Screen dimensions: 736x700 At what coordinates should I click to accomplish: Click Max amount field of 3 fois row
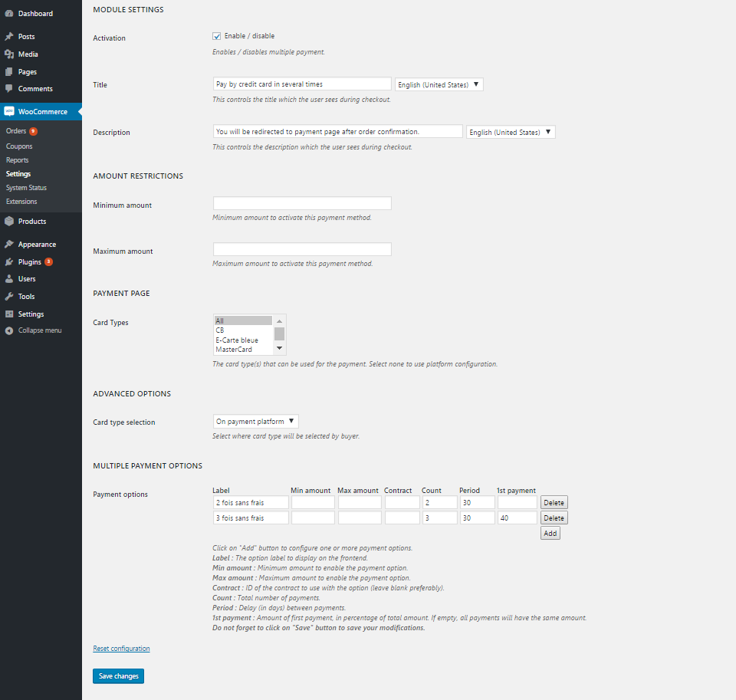pos(360,518)
